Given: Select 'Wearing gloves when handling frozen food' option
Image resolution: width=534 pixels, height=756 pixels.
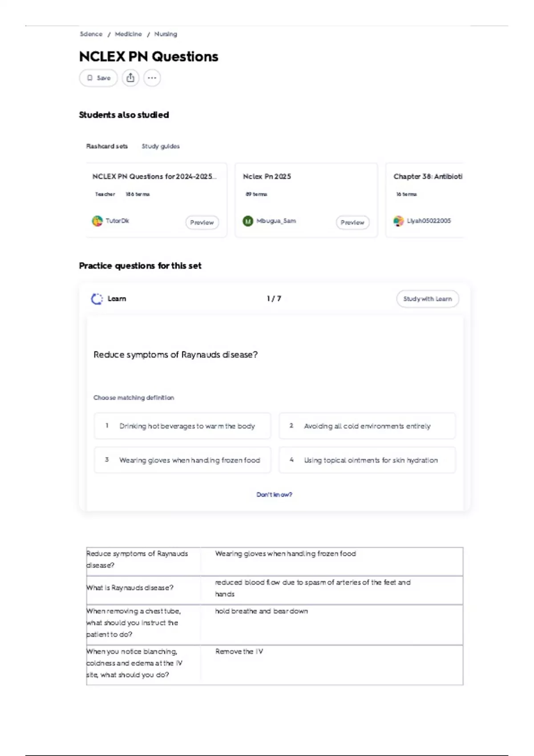Looking at the screenshot, I should (x=182, y=460).
